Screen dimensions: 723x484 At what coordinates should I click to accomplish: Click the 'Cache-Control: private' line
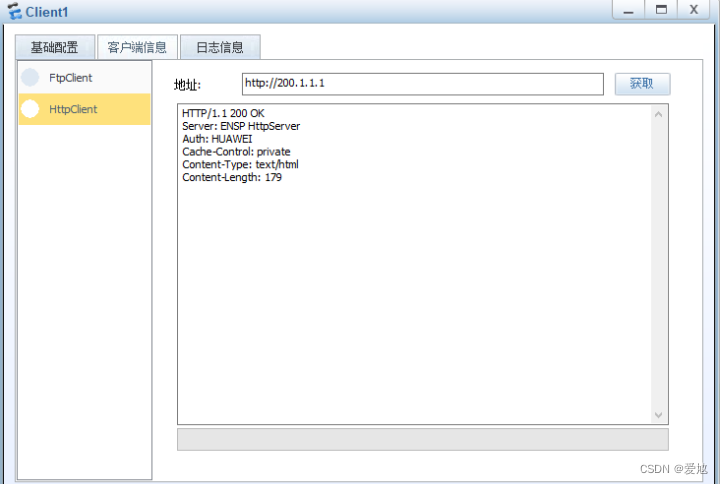236,152
